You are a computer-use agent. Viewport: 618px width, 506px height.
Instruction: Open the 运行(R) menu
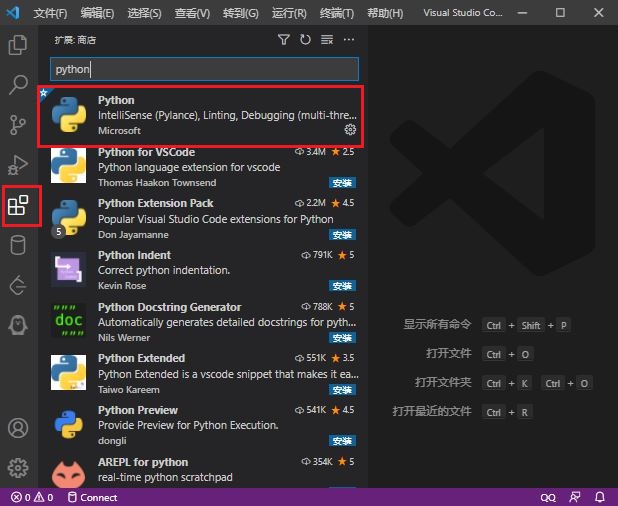(x=289, y=13)
